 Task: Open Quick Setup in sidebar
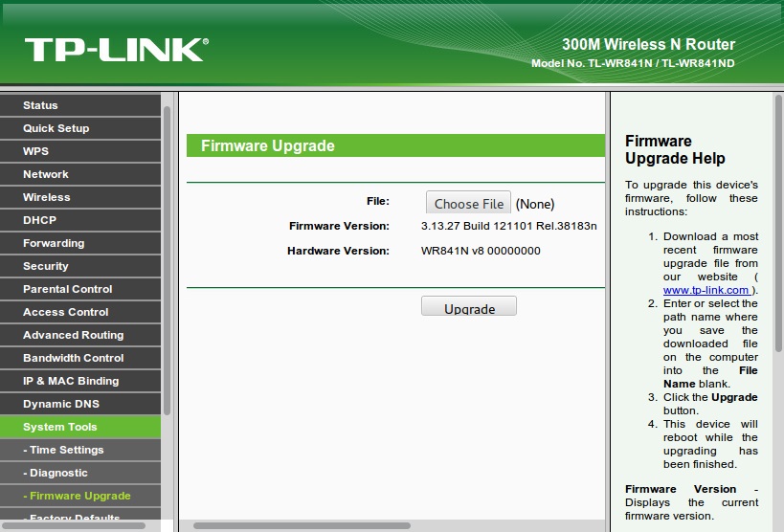[80, 128]
